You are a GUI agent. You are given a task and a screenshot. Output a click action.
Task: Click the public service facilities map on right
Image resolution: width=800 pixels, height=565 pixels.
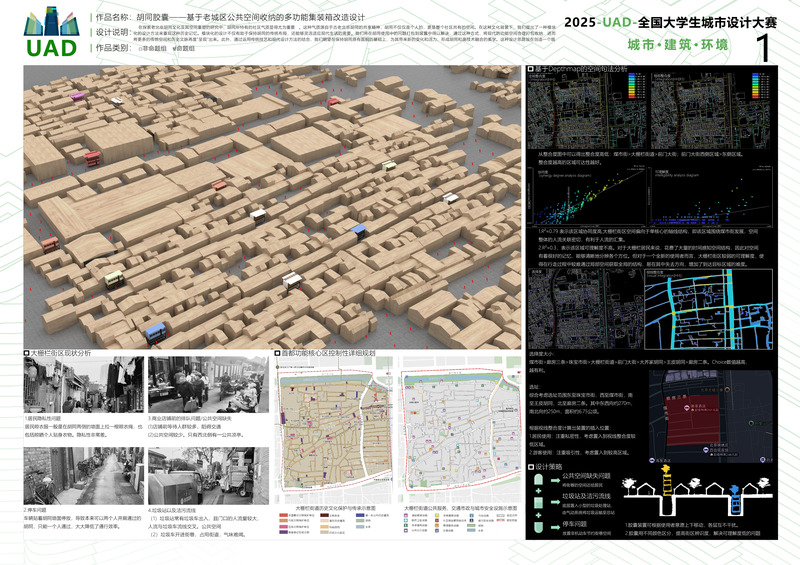click(459, 436)
